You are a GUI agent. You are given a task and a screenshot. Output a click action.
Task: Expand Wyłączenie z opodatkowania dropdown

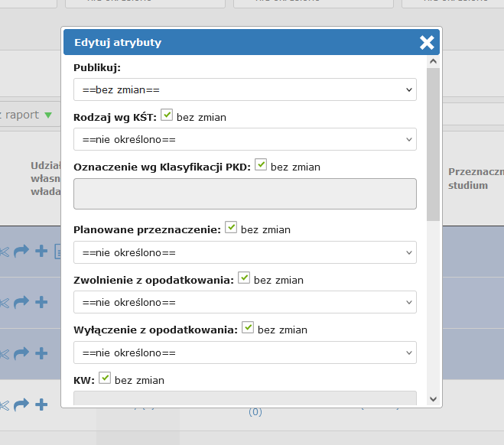[x=245, y=352]
